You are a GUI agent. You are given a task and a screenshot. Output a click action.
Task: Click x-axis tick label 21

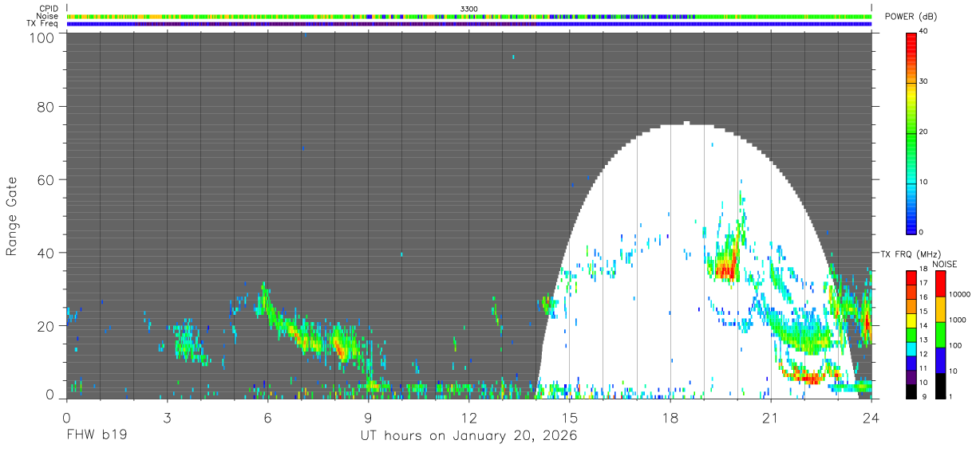[770, 417]
